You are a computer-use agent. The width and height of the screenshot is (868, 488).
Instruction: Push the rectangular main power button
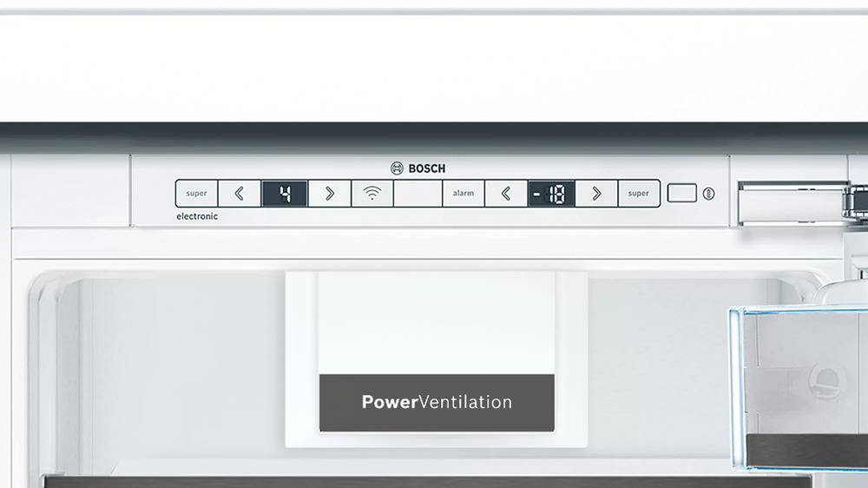point(682,194)
